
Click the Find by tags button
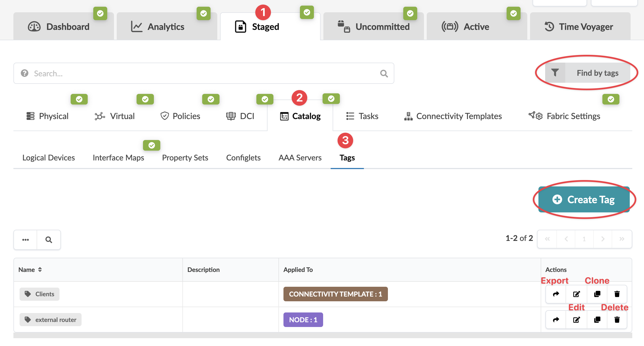(x=597, y=73)
